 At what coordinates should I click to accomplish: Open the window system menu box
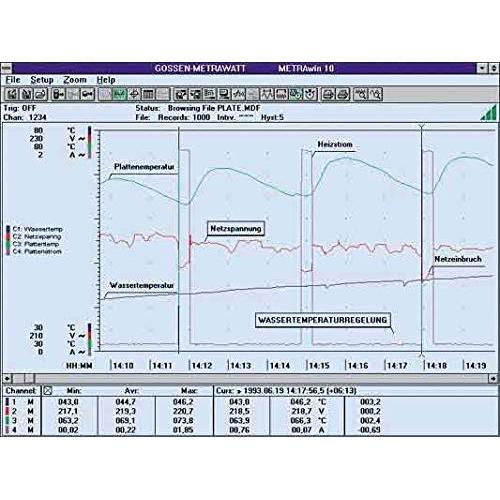click(x=6, y=69)
